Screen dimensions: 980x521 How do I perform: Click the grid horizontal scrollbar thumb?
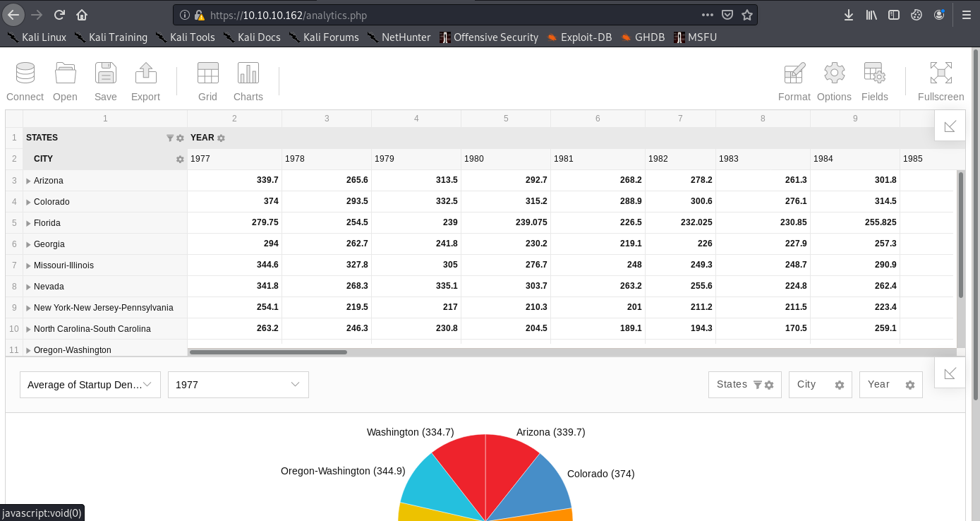(x=268, y=352)
